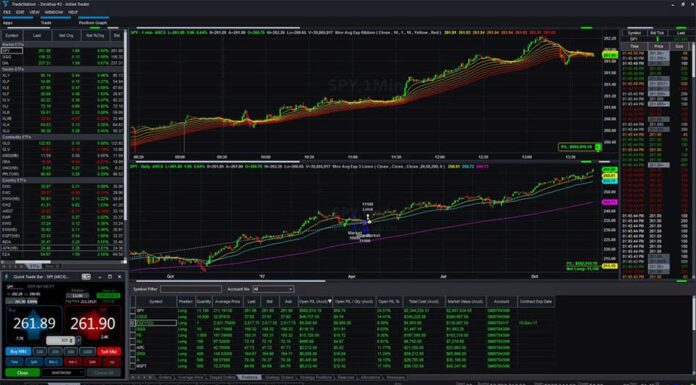Switch to the Staged Orders tab
The image size is (696, 385).
click(x=222, y=377)
